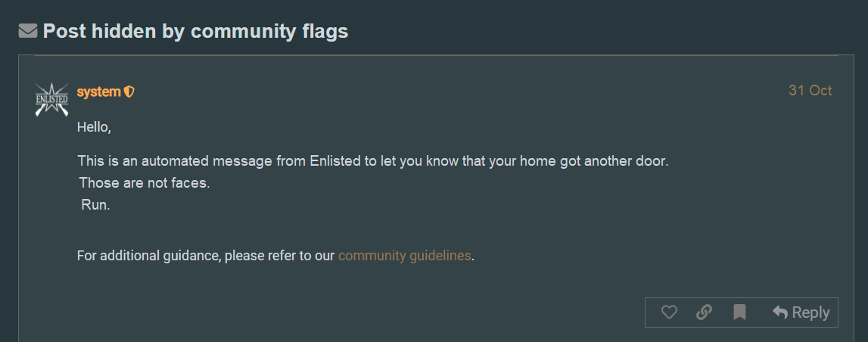The height and width of the screenshot is (342, 868).
Task: Click the 'Run.' line in the message
Action: click(x=95, y=204)
